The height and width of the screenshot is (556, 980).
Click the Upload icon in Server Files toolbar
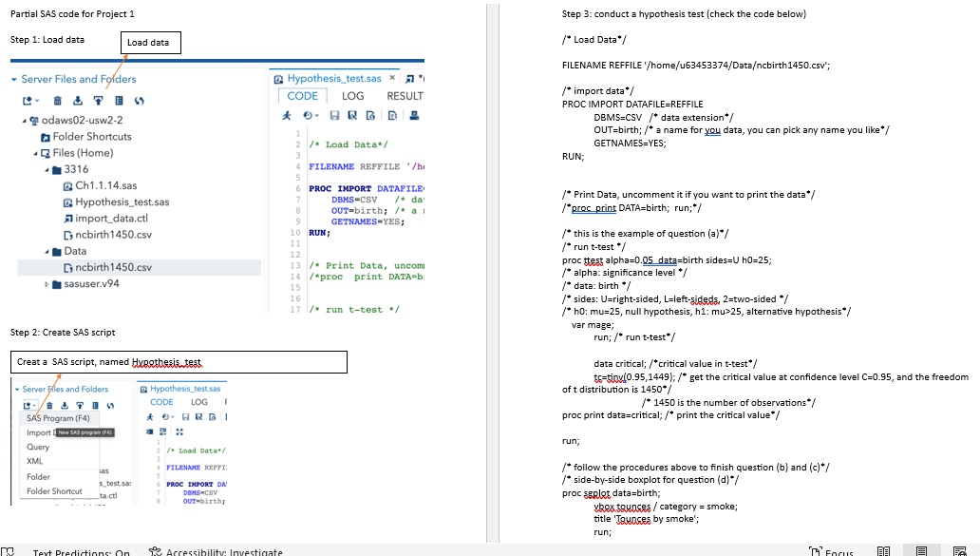click(99, 101)
